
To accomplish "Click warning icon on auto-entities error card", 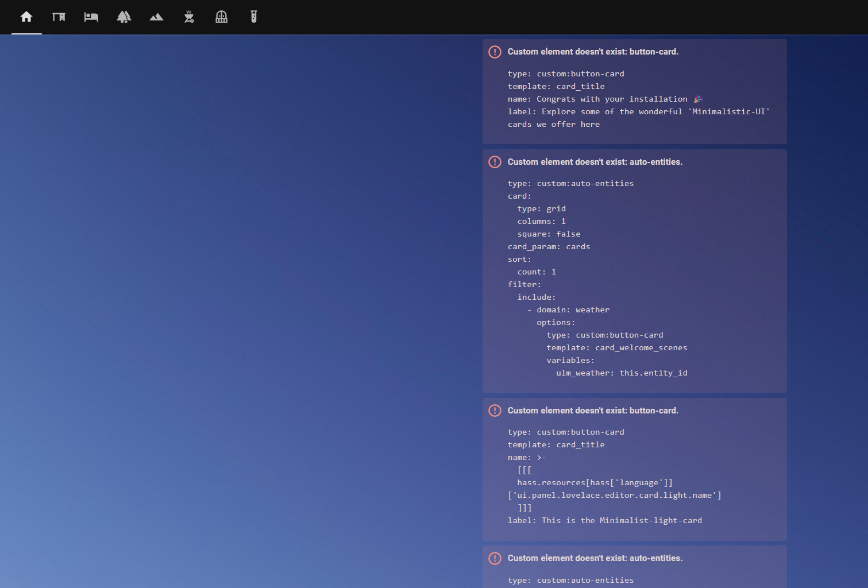I will click(x=495, y=162).
